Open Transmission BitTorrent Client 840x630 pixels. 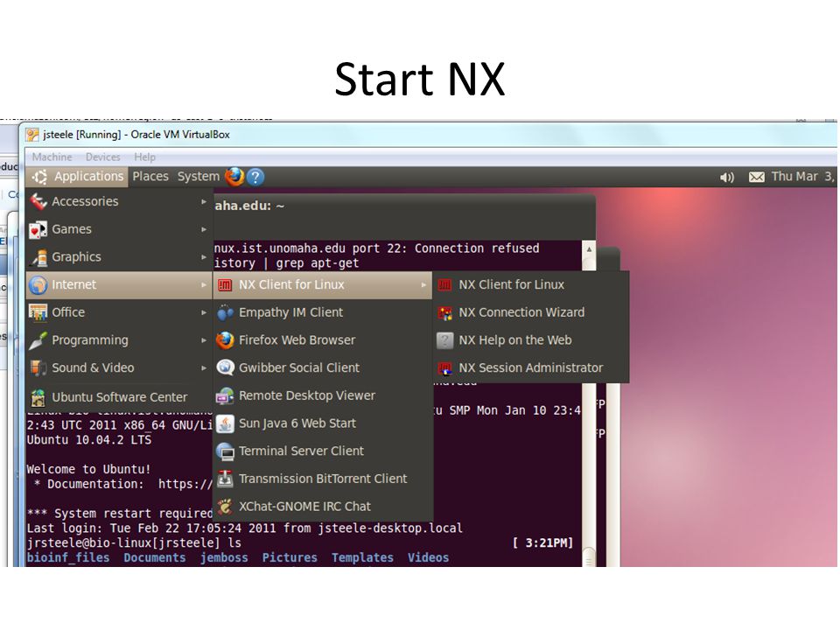click(x=323, y=479)
